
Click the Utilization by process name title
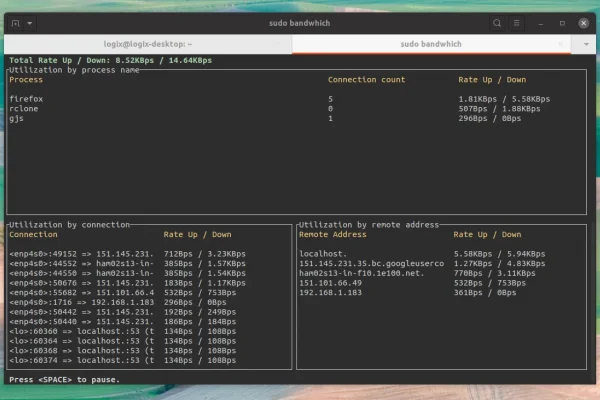click(x=74, y=70)
